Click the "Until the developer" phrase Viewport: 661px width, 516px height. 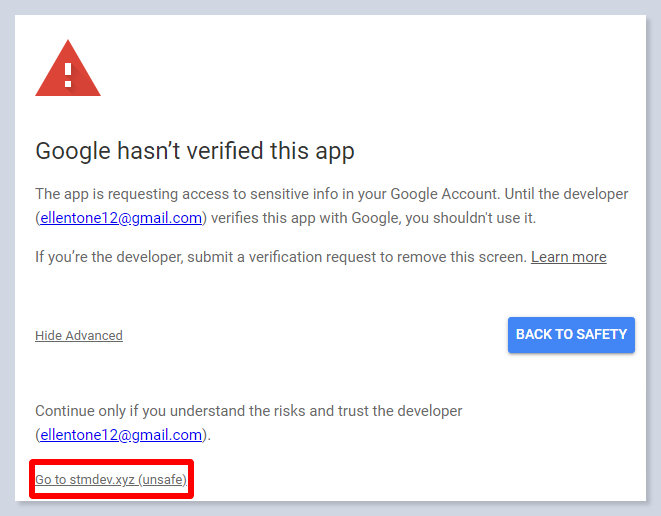(563, 194)
